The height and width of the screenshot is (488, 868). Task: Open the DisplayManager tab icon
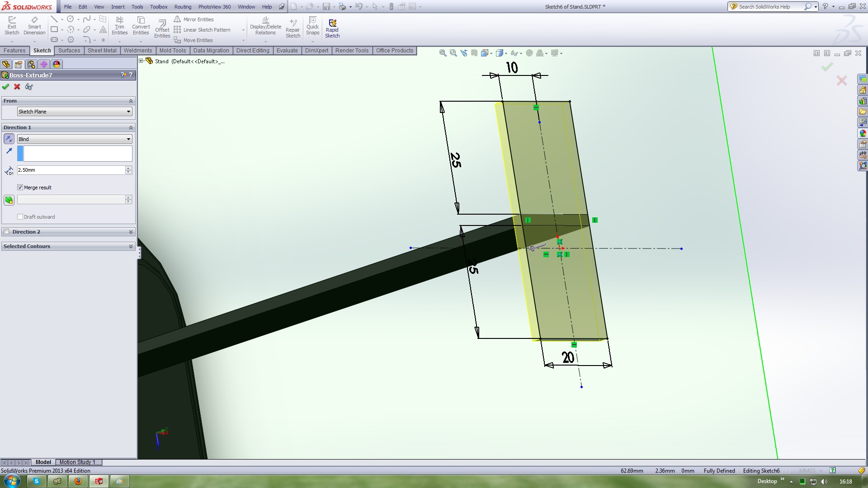[x=57, y=64]
